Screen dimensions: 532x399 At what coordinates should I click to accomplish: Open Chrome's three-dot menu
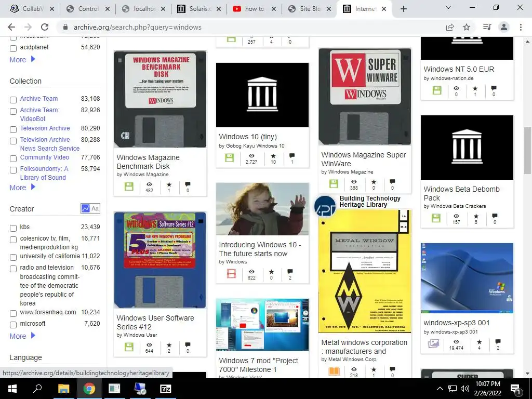(521, 27)
